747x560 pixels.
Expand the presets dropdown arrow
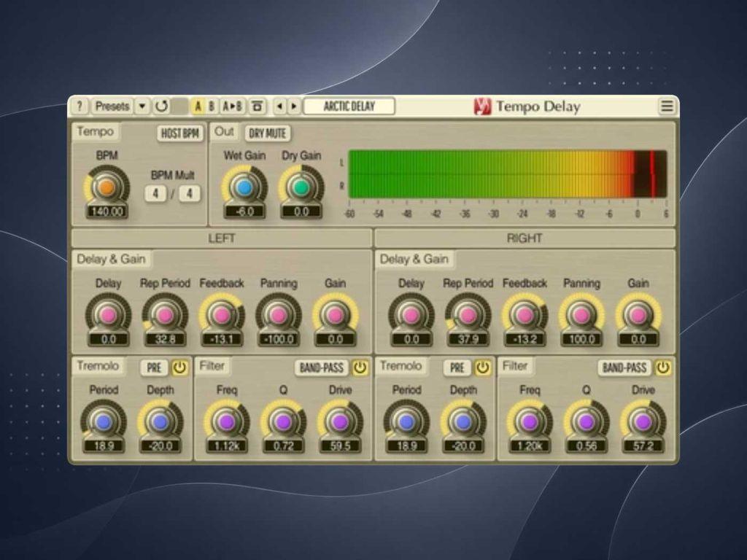(142, 106)
